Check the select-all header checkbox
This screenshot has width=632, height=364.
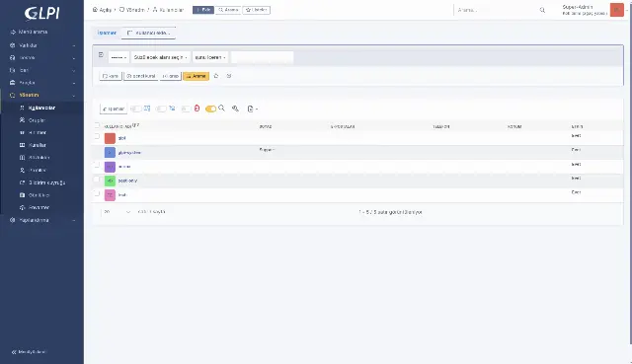(97, 125)
